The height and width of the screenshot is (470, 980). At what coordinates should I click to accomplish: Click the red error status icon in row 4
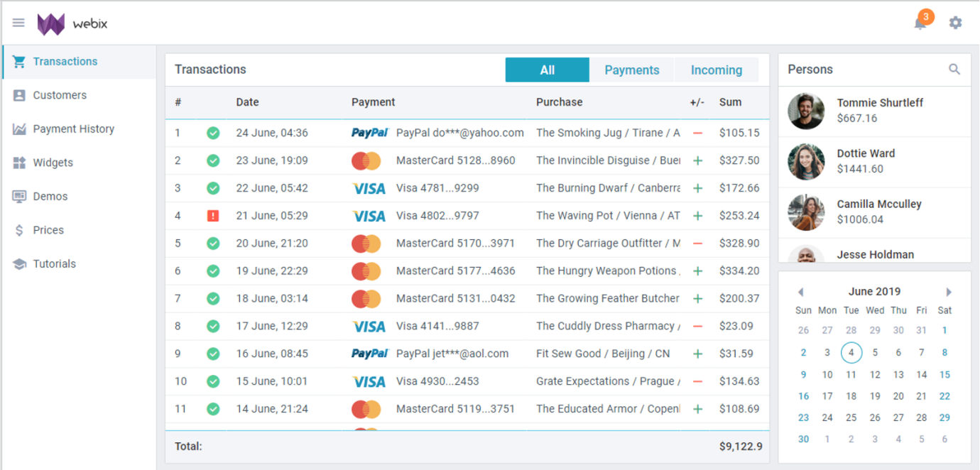coord(213,216)
